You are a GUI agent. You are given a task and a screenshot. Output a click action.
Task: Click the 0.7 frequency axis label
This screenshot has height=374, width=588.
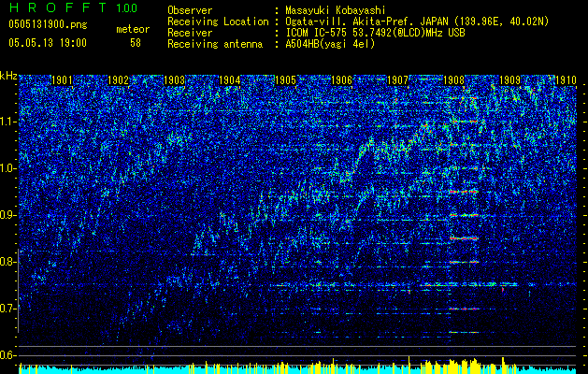click(x=7, y=309)
